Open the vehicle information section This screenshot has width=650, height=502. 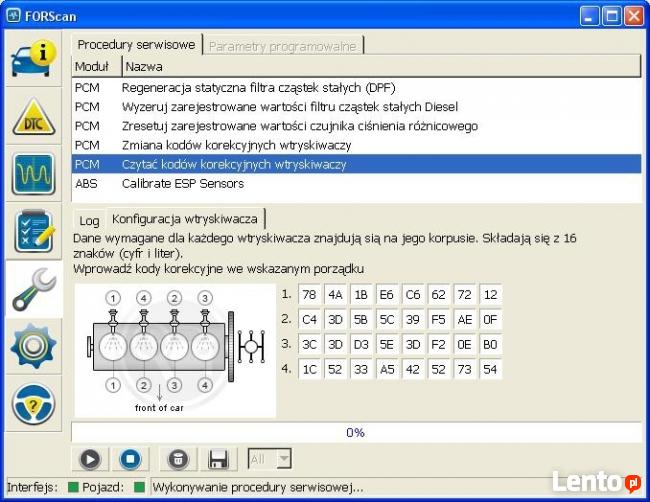(x=34, y=58)
